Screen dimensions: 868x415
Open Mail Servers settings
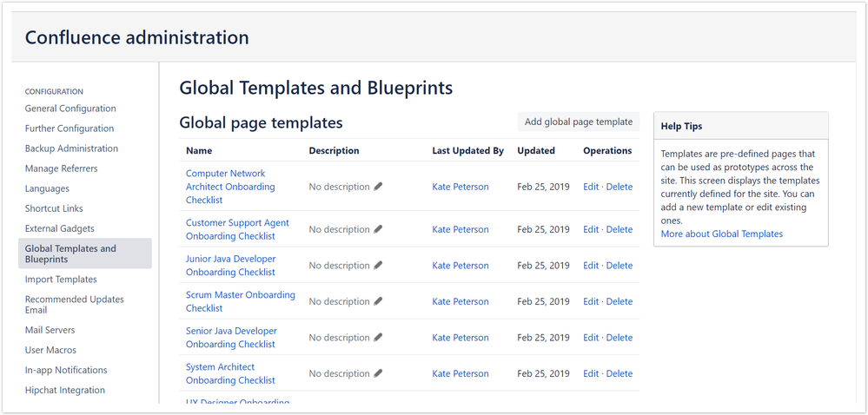click(50, 330)
